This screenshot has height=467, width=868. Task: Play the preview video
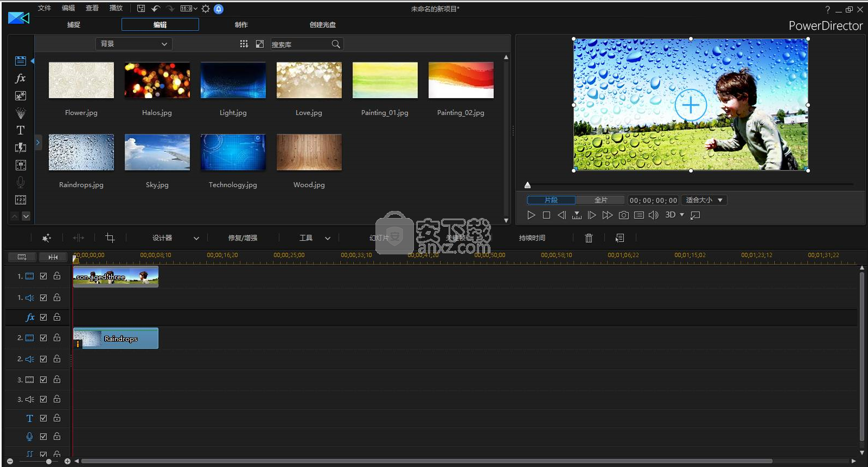531,215
